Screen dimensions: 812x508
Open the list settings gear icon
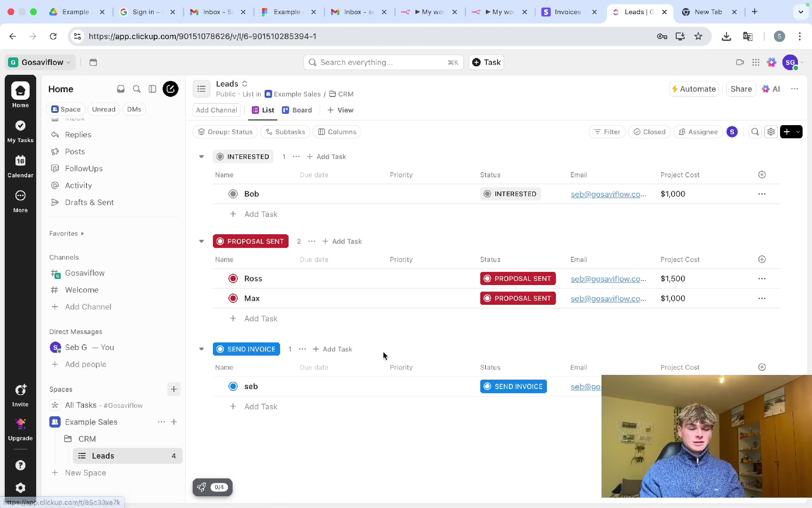771,132
